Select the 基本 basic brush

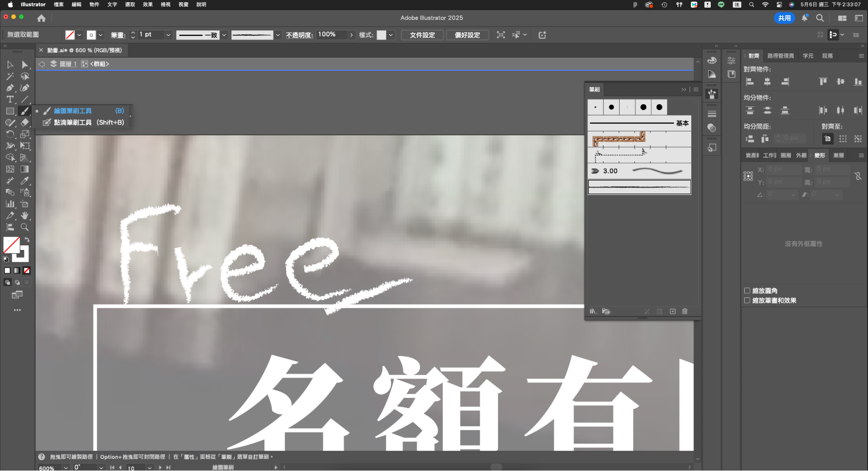click(x=639, y=123)
